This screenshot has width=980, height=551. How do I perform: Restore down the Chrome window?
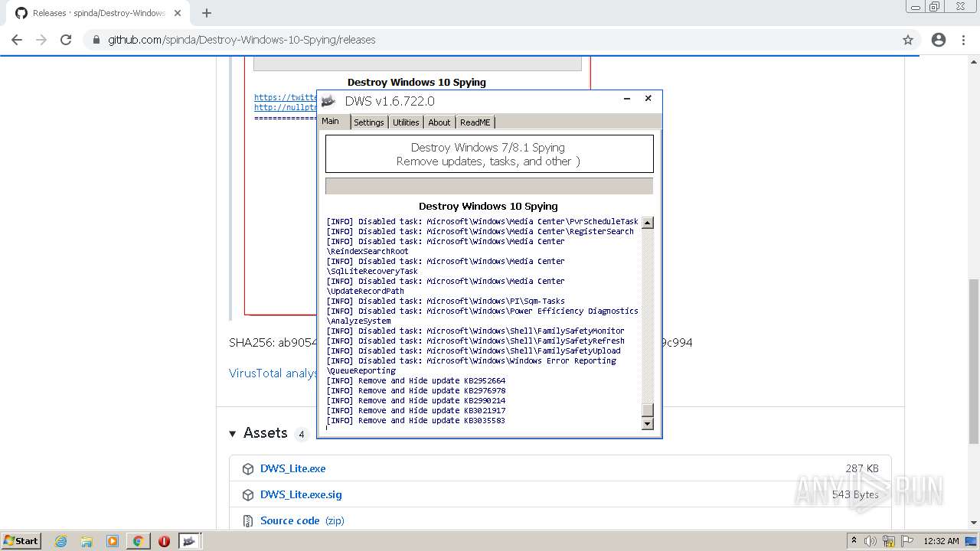tap(935, 6)
